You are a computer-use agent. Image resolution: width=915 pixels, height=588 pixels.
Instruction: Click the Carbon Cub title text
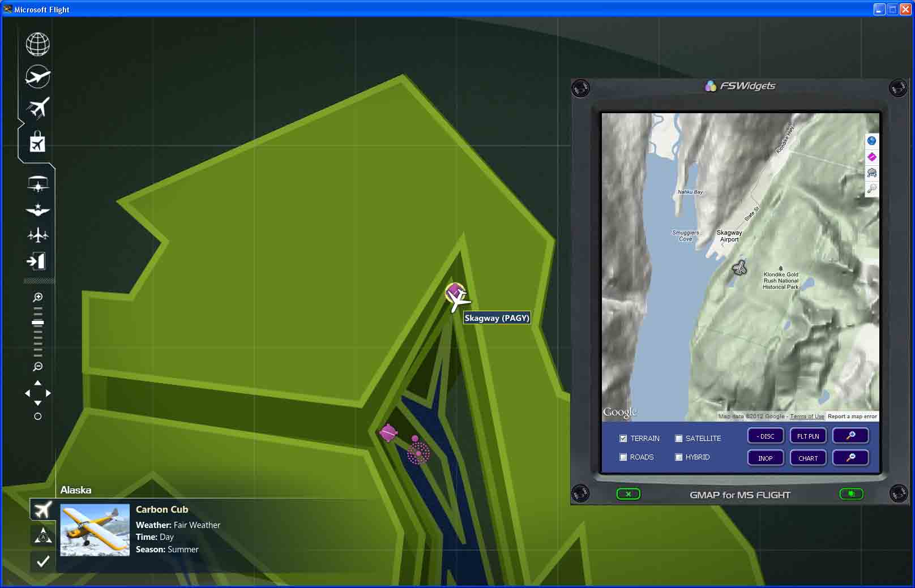click(x=162, y=509)
